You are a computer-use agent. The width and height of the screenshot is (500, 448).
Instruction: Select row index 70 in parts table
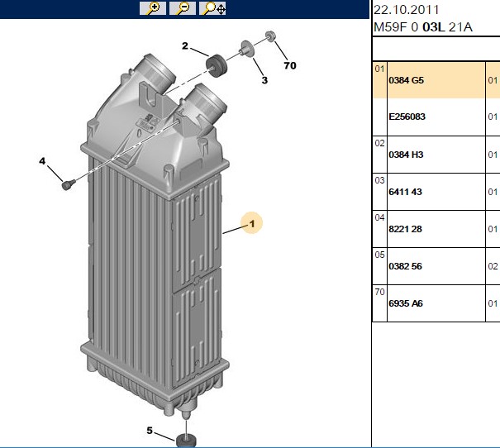(379, 292)
